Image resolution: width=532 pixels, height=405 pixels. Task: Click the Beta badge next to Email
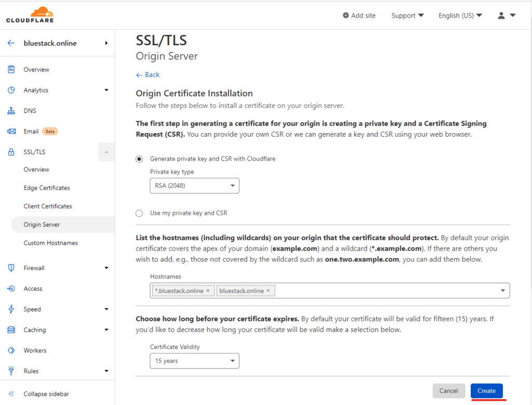coord(50,132)
